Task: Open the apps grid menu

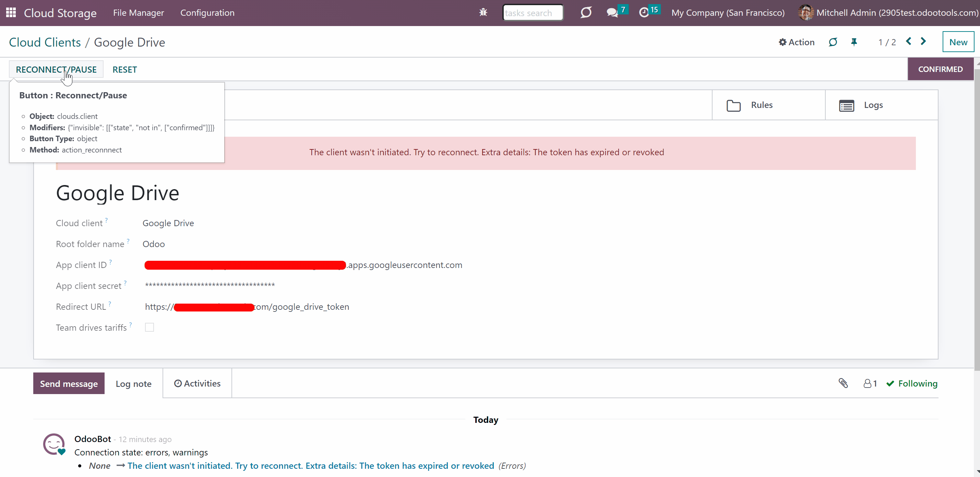Action: (11, 13)
